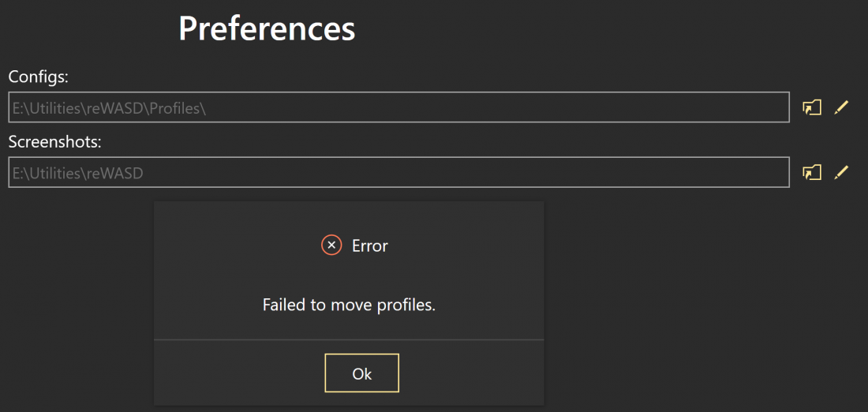Click the Configs label
Image resolution: width=868 pixels, height=412 pixels.
pos(38,77)
